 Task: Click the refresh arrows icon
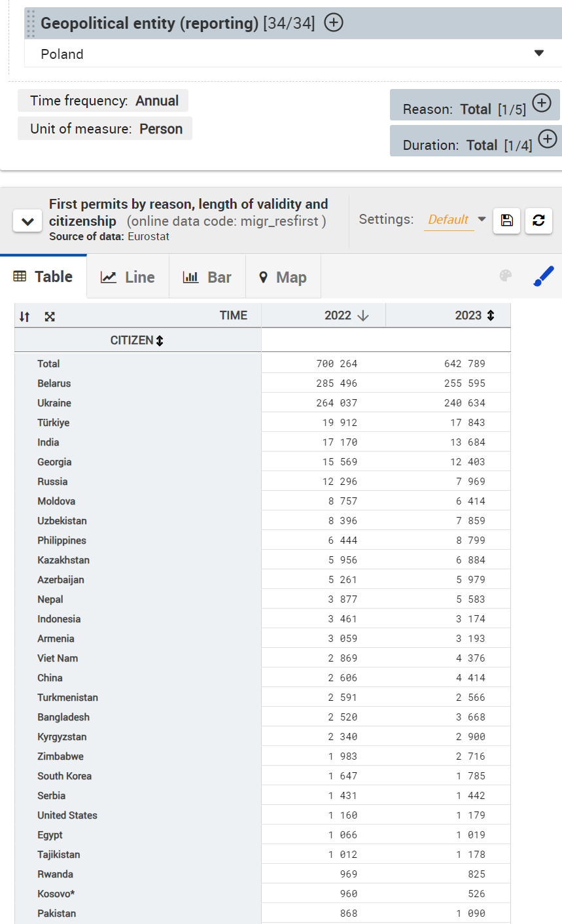538,221
